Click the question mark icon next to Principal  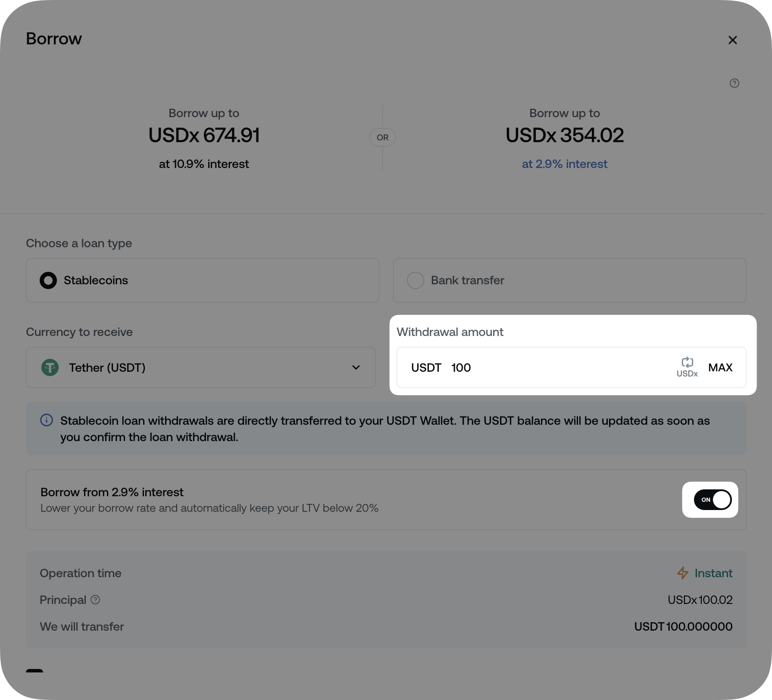95,600
